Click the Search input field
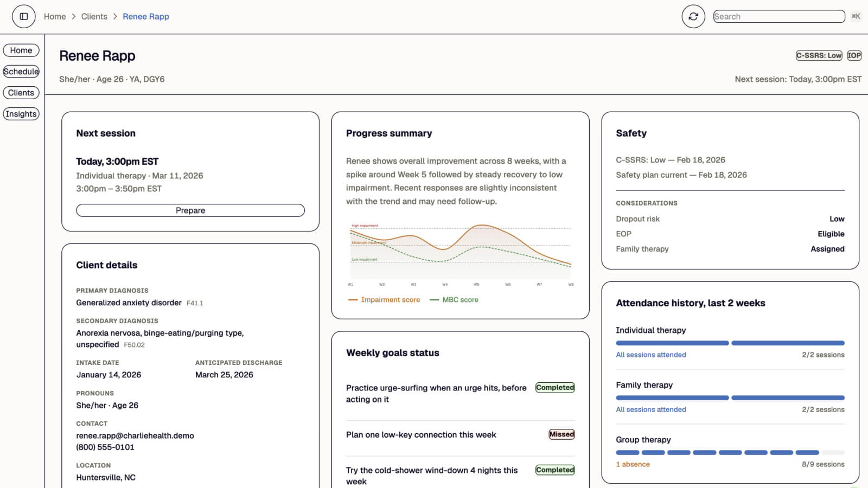 click(779, 16)
